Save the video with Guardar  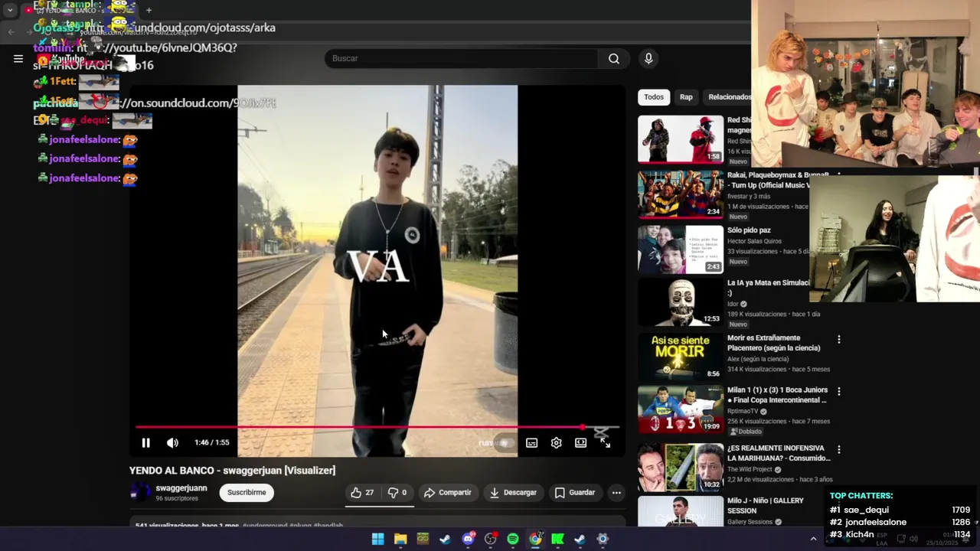[575, 492]
